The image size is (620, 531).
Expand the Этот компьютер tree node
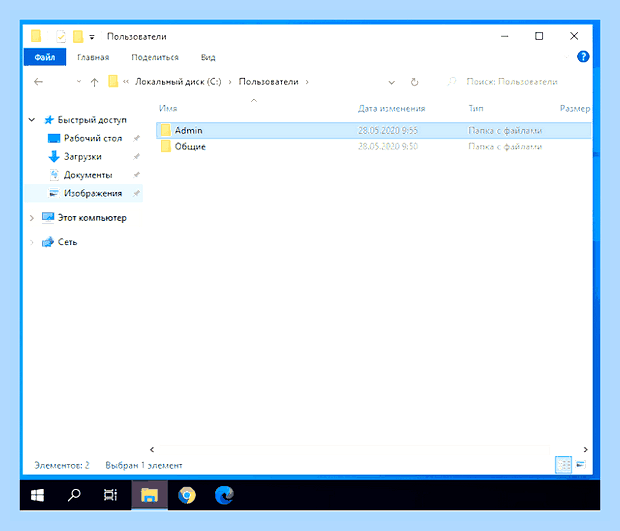click(x=32, y=217)
